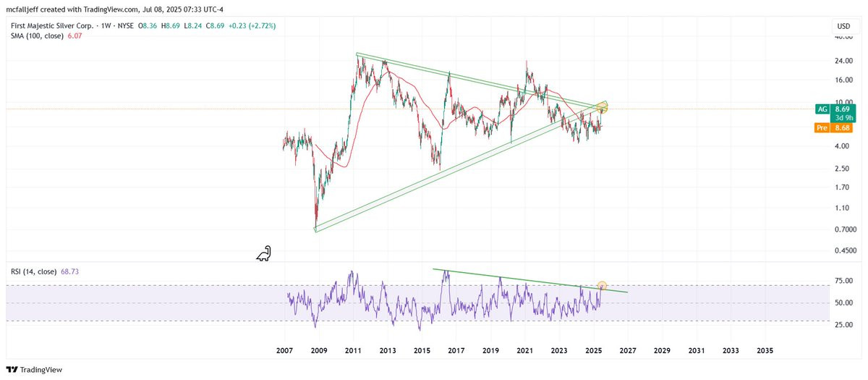
Task: Click the 2023 label on time axis
Action: pos(559,350)
